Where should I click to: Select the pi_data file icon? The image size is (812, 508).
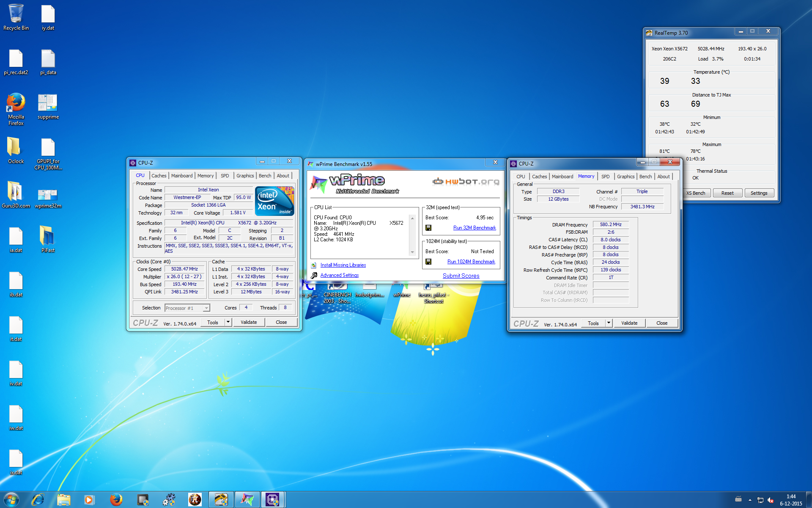pyautogui.click(x=48, y=62)
